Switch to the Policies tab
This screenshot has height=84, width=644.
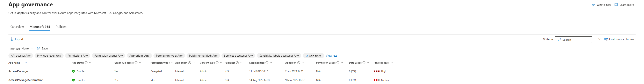[x=61, y=27]
